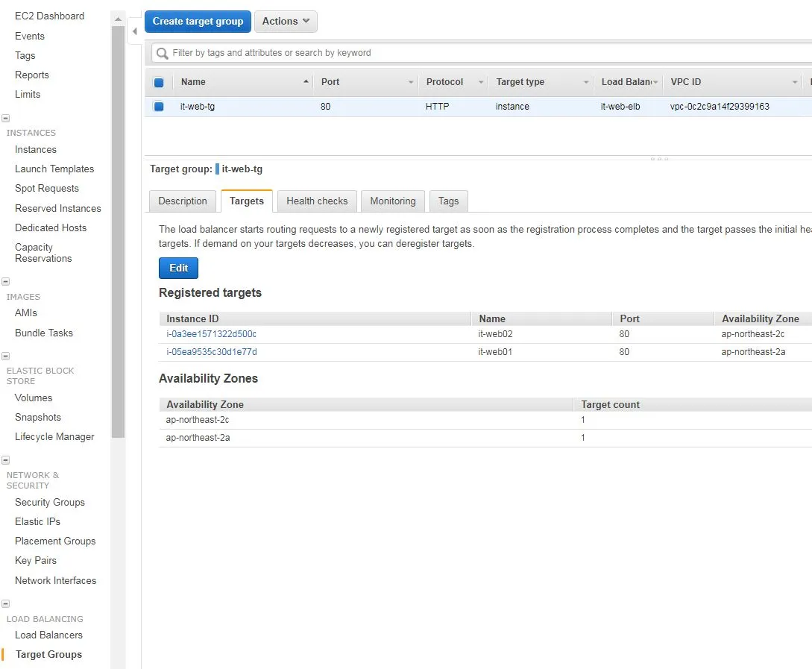Click the it-web-elb load balancer cell
The width and height of the screenshot is (812, 669).
click(620, 107)
